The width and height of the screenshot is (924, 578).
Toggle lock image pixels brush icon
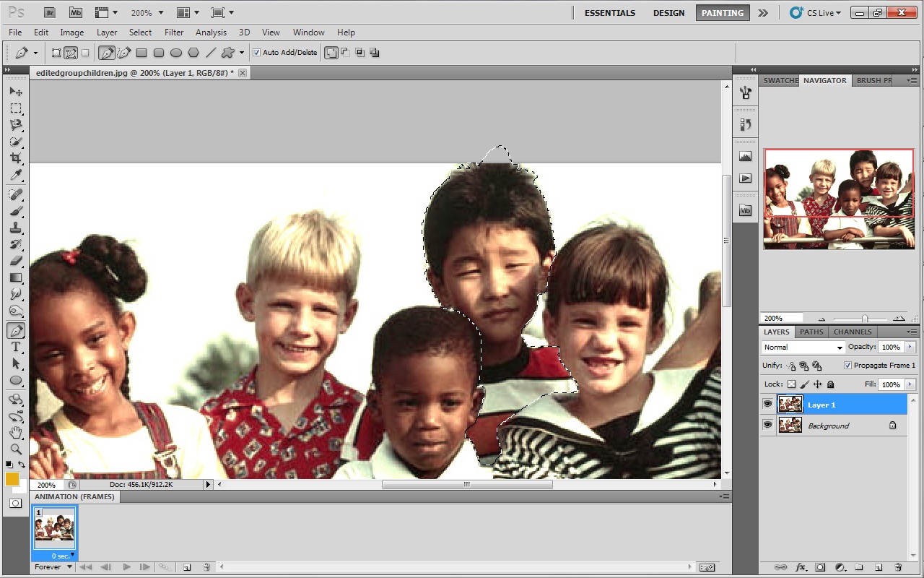pyautogui.click(x=804, y=384)
